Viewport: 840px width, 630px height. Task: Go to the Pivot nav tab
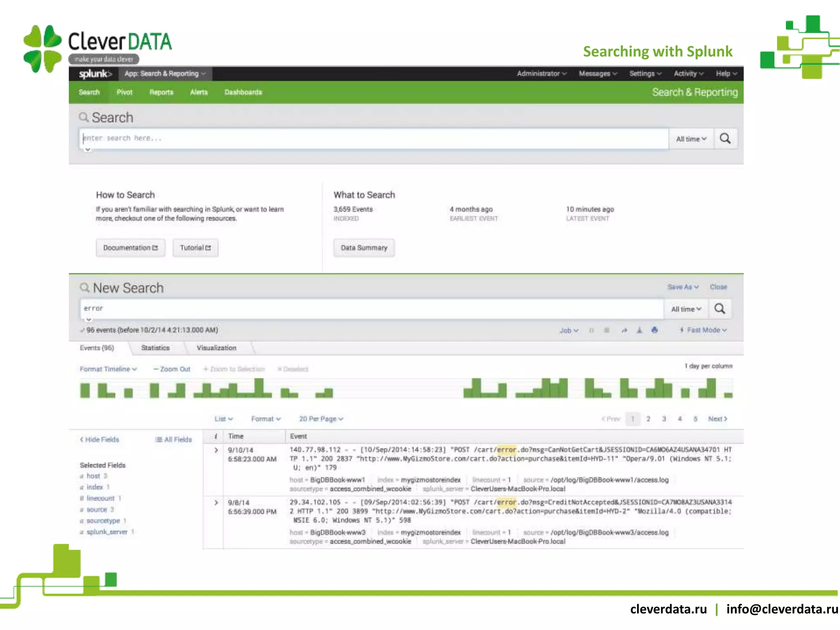(124, 92)
